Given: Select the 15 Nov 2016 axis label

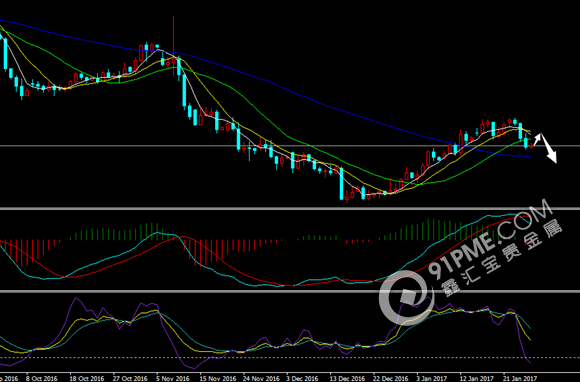Looking at the screenshot, I should pos(218,378).
